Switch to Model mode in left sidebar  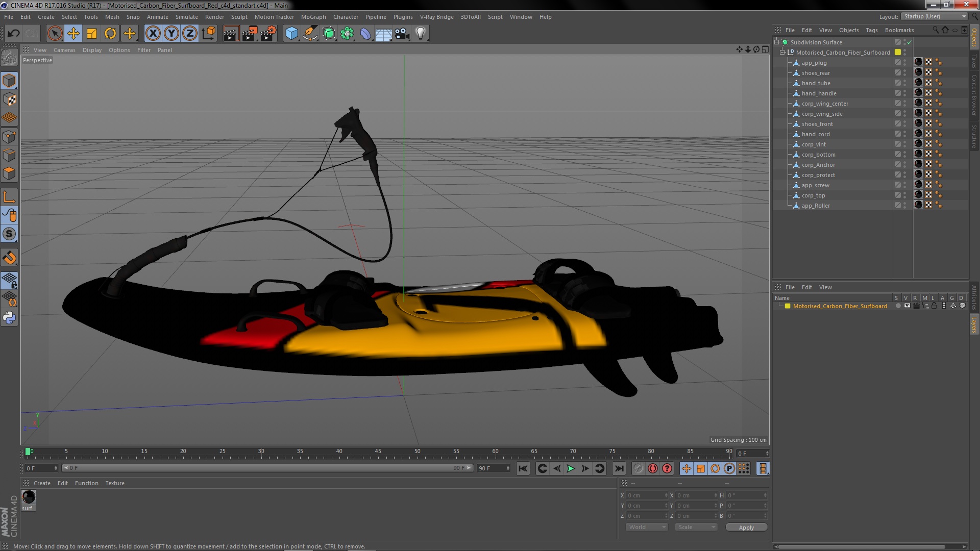pyautogui.click(x=9, y=81)
